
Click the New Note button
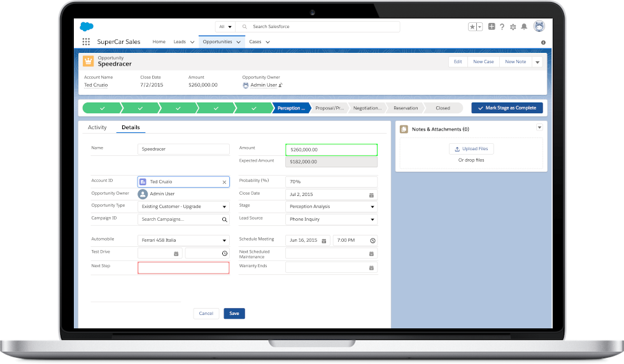coord(515,62)
